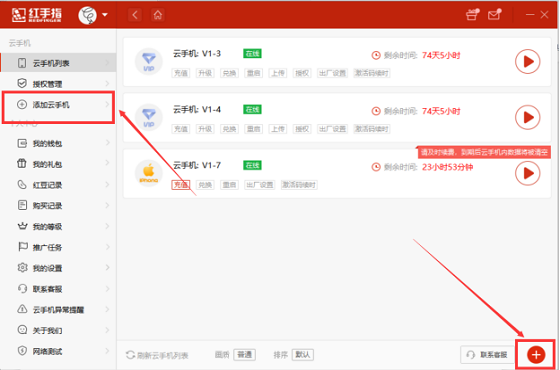Click the home icon in header
Viewport: 560px width, 370px height.
[158, 15]
